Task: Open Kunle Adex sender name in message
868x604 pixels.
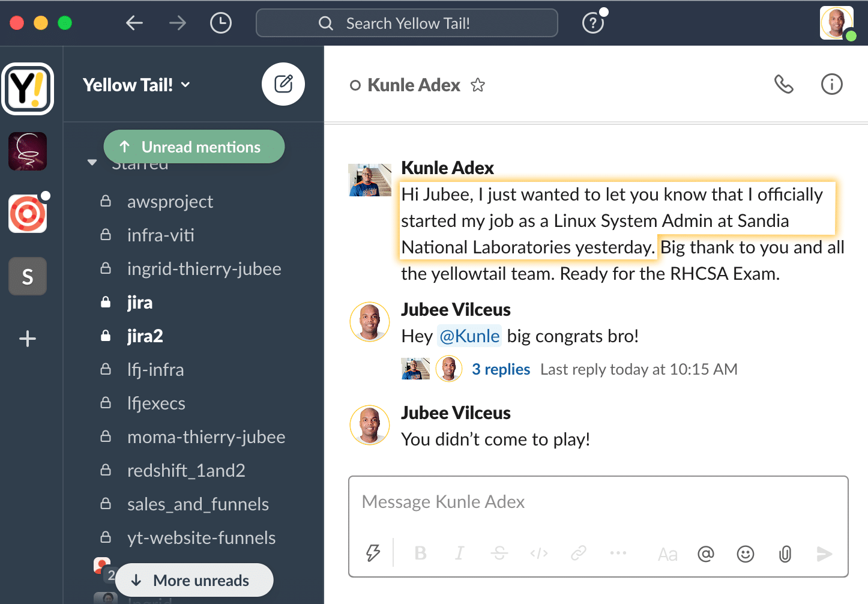Action: (447, 168)
